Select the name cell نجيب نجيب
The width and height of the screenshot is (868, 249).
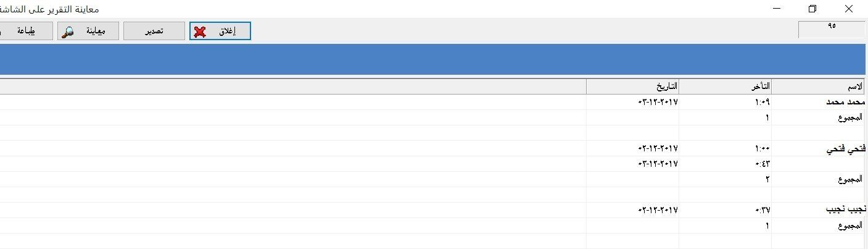click(846, 210)
